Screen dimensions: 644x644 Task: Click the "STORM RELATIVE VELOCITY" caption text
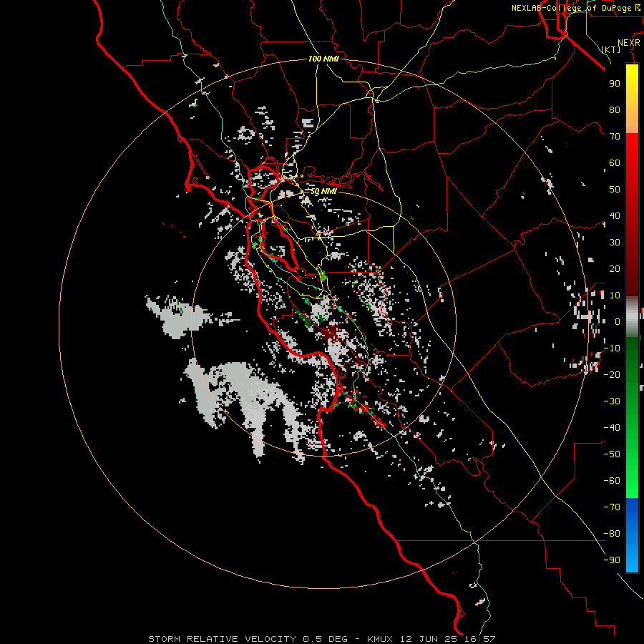pos(222,639)
